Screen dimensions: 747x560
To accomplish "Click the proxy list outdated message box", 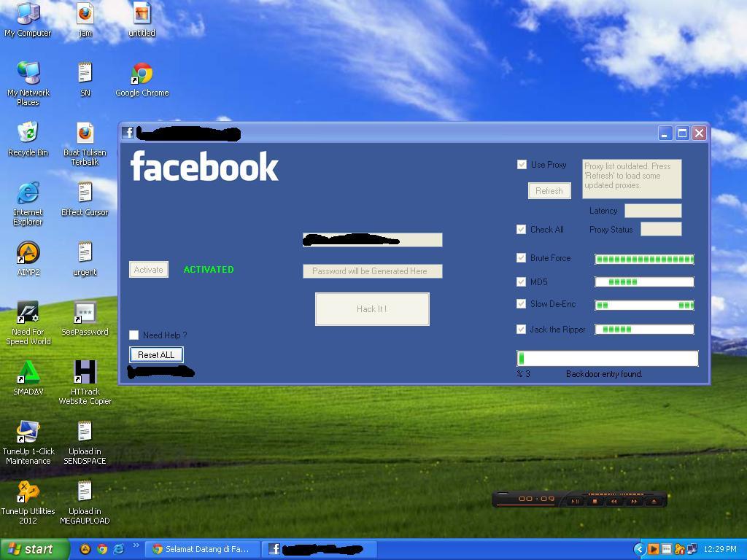I will [x=632, y=179].
